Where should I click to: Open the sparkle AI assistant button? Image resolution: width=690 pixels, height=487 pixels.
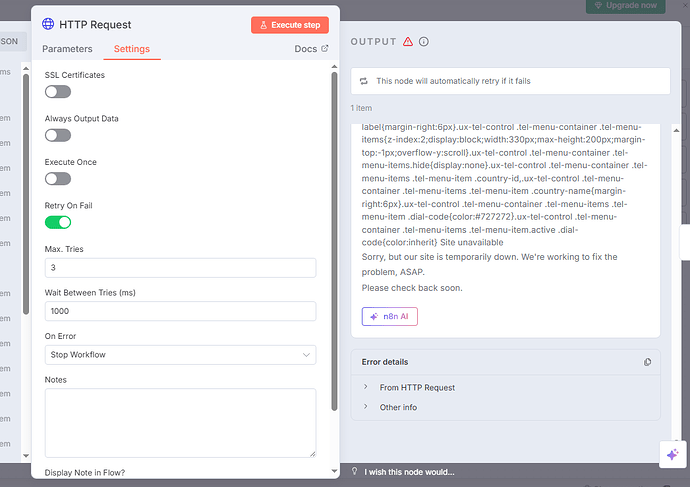(671, 454)
